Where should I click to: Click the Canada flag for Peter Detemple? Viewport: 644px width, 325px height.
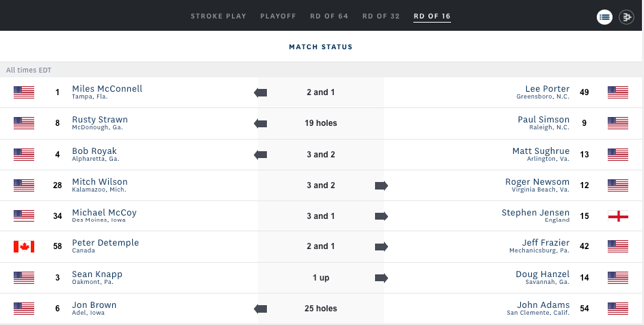24,246
